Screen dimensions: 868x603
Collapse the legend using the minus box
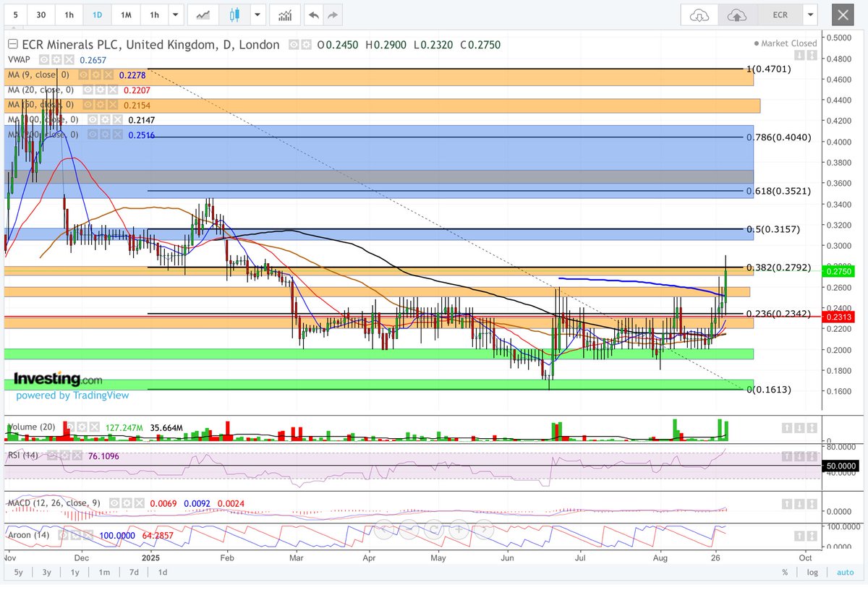(12, 45)
